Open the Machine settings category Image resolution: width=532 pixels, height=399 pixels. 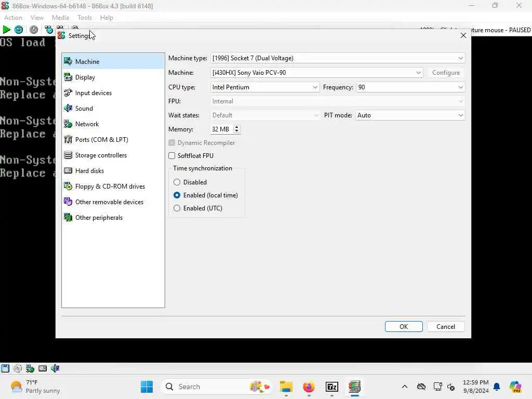click(113, 61)
